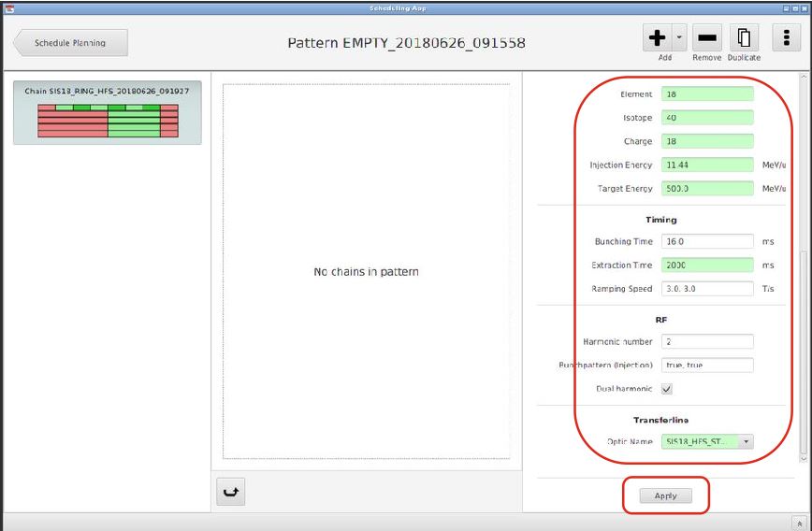This screenshot has width=812, height=531.
Task: Open the Add dropdown arrow
Action: click(679, 38)
